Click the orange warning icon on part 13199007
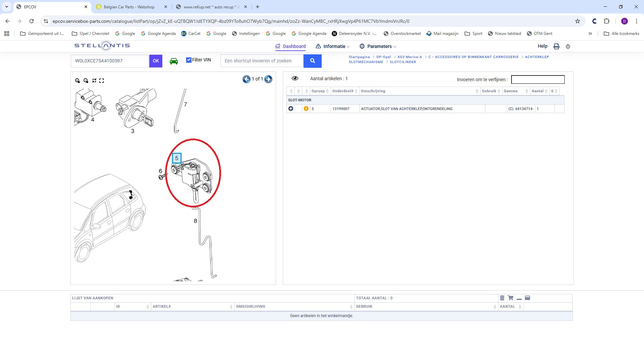 pos(306,109)
